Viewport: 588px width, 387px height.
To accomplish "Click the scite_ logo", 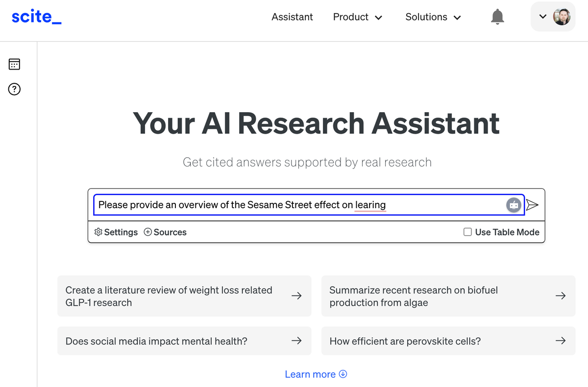I will pos(36,16).
